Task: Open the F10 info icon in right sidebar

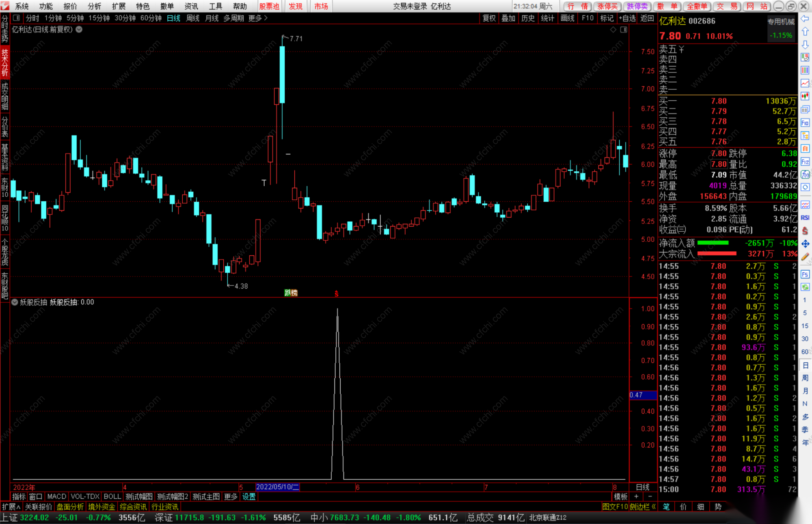Action: [x=805, y=123]
